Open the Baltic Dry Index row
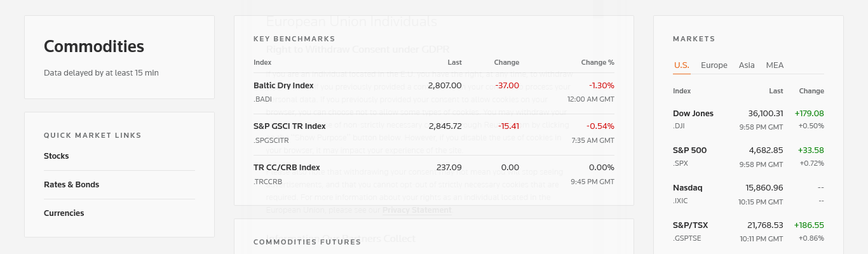This screenshot has width=868, height=254. coord(283,85)
